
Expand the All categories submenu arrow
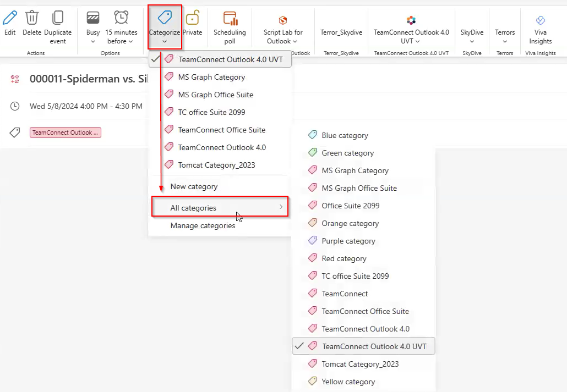click(x=281, y=207)
